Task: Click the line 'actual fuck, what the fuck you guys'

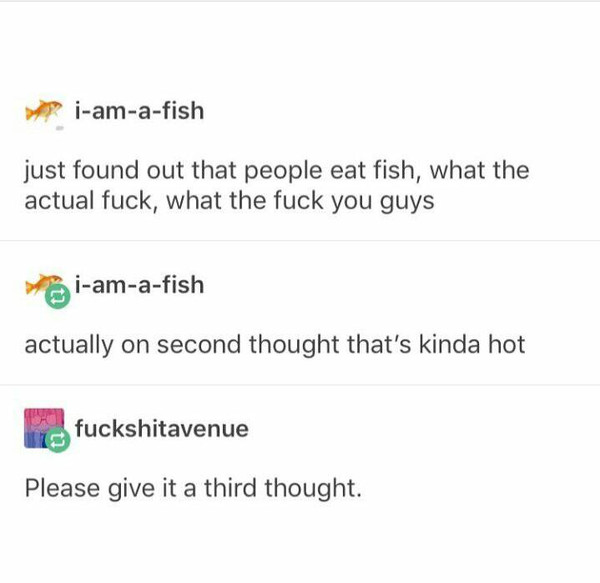Action: click(229, 202)
